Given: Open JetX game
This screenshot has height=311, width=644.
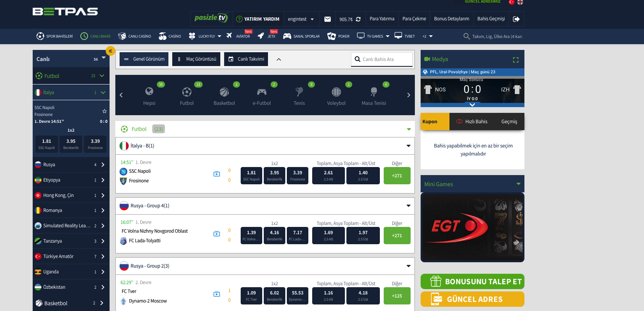Looking at the screenshot, I should pyautogui.click(x=266, y=36).
